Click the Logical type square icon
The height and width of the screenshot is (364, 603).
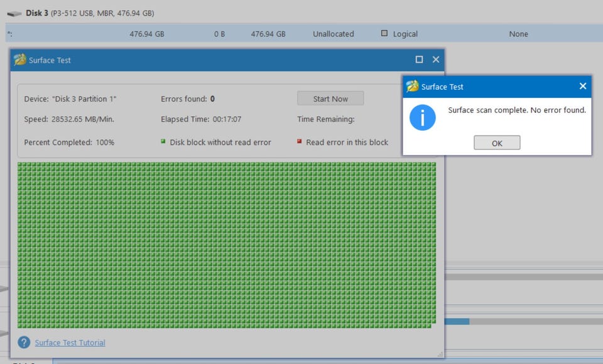coord(384,33)
